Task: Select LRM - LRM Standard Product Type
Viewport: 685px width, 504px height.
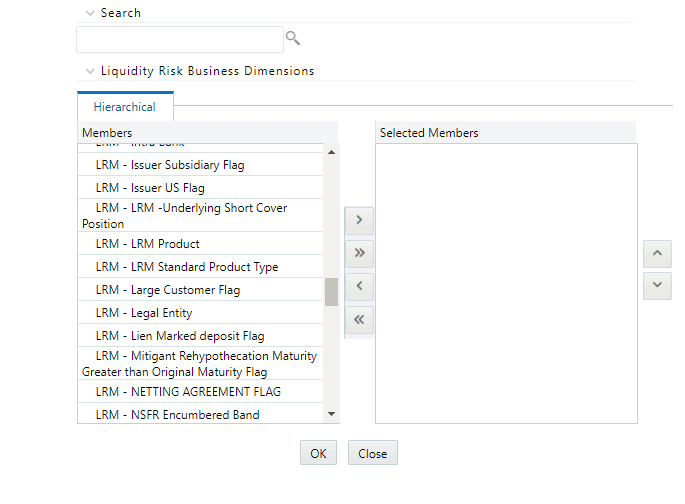Action: point(200,266)
